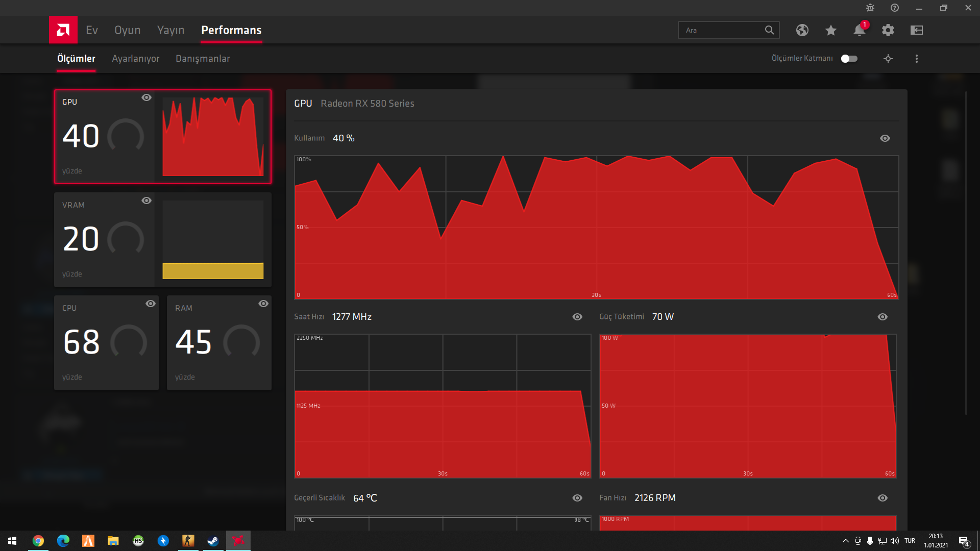The height and width of the screenshot is (551, 980).
Task: Click the "70 W" power value
Action: tap(663, 317)
